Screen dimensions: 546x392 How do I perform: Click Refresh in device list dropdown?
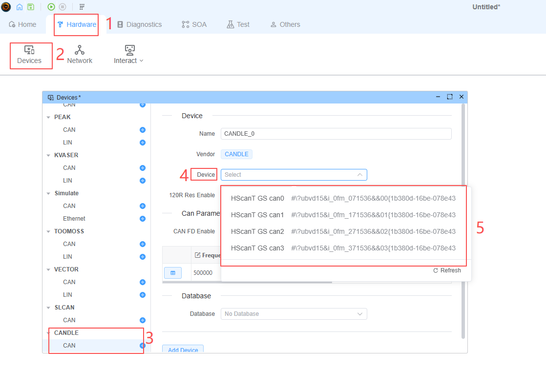click(x=447, y=270)
